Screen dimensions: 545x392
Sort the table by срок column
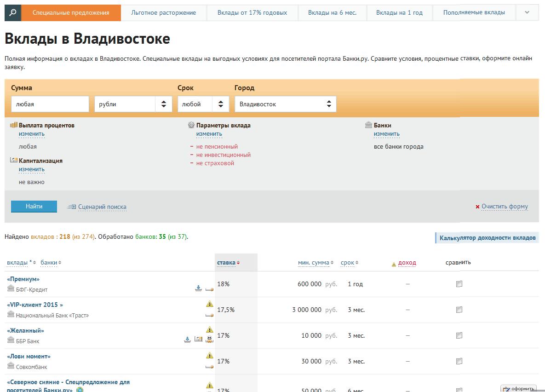[x=350, y=263]
